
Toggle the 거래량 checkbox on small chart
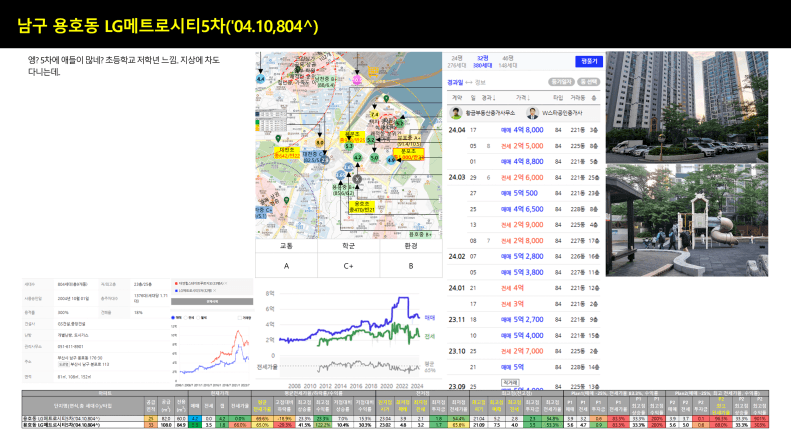coord(239,318)
